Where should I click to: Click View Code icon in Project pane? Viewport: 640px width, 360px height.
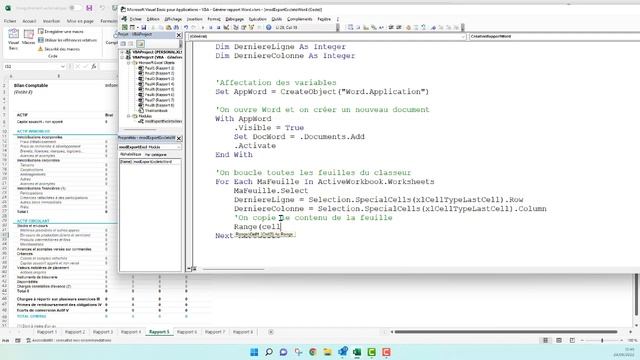point(123,44)
